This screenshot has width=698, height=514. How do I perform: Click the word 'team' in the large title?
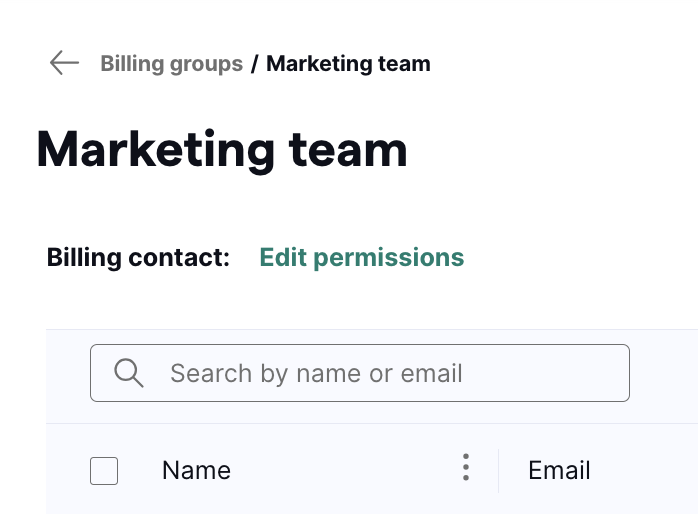(x=348, y=151)
